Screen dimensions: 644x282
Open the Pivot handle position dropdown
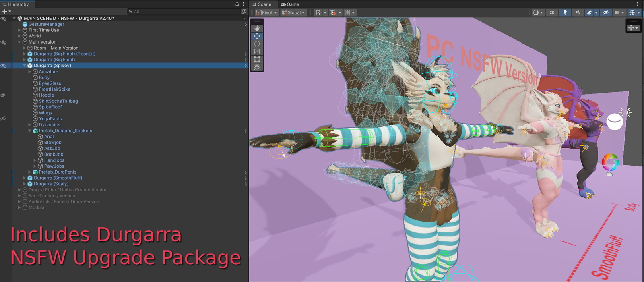click(x=266, y=12)
